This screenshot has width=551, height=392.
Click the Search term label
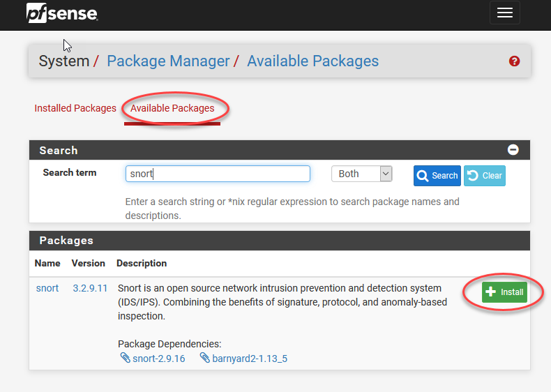coord(70,172)
